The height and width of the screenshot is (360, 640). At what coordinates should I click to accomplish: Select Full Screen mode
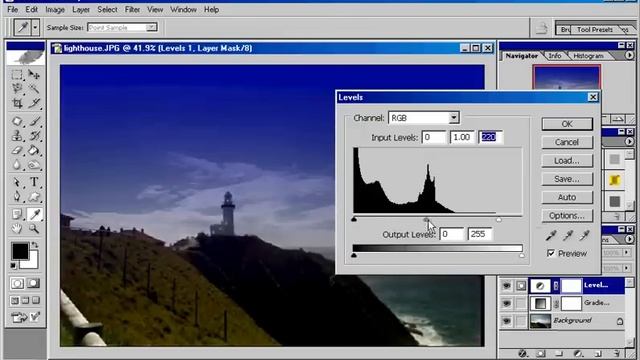pos(36,301)
